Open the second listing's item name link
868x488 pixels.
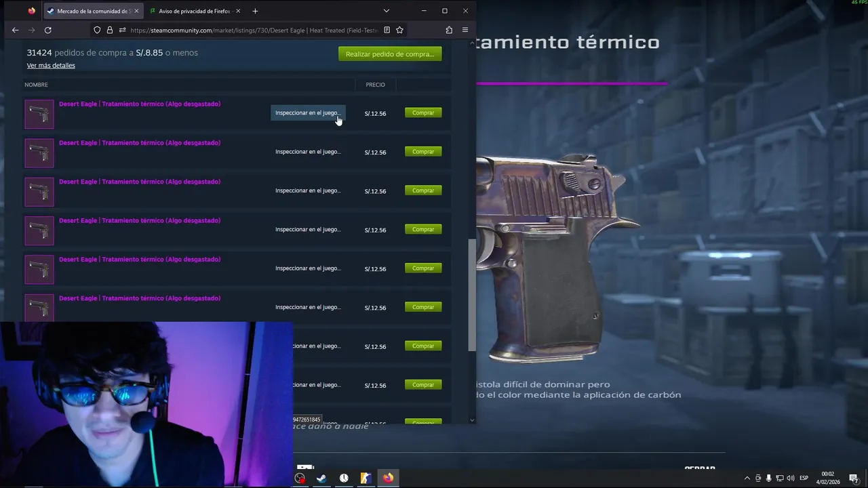click(140, 143)
